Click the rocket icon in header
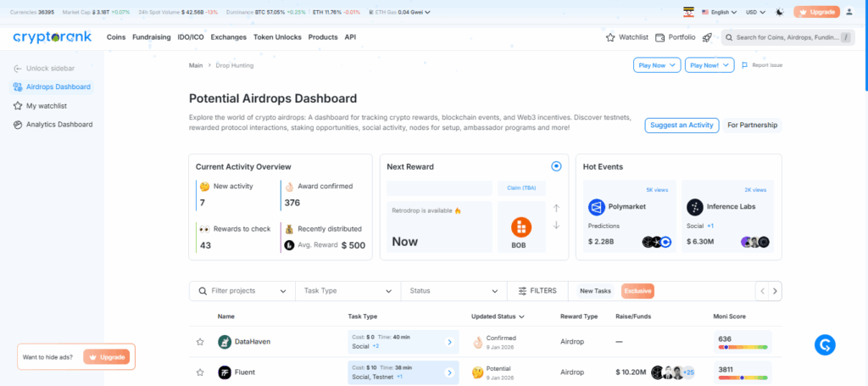The width and height of the screenshot is (868, 386). 707,37
